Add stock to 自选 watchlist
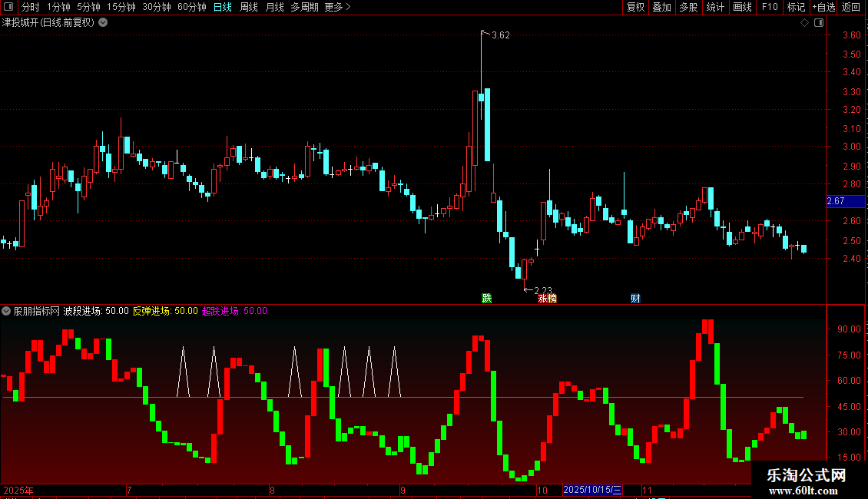868x499 pixels. point(823,7)
